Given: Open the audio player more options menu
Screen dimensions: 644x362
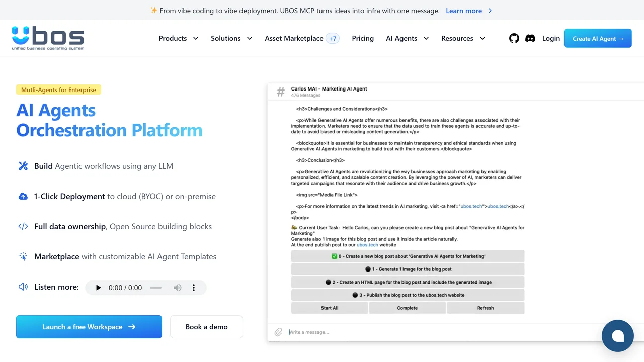Looking at the screenshot, I should (194, 288).
